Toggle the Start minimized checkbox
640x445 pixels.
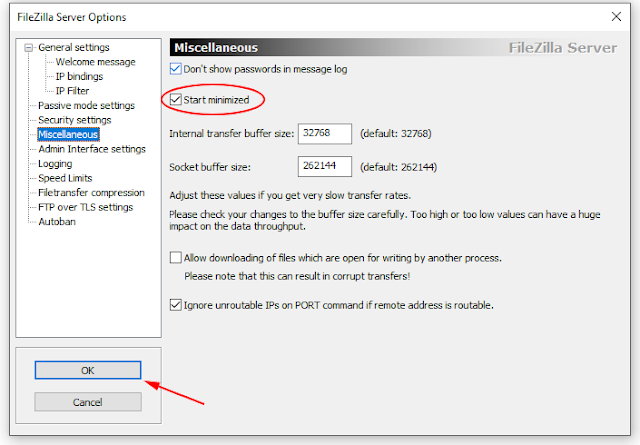click(x=176, y=100)
